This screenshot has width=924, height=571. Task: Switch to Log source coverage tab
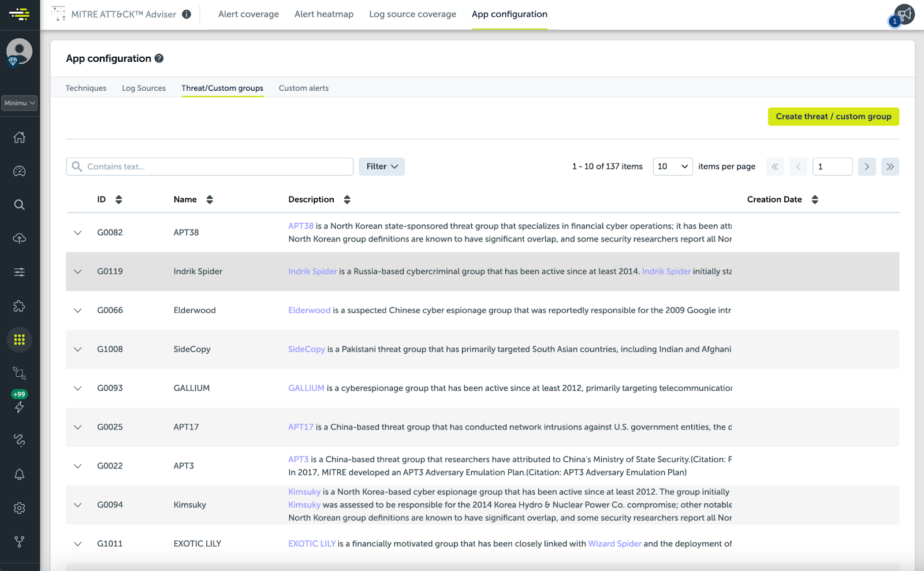[412, 14]
